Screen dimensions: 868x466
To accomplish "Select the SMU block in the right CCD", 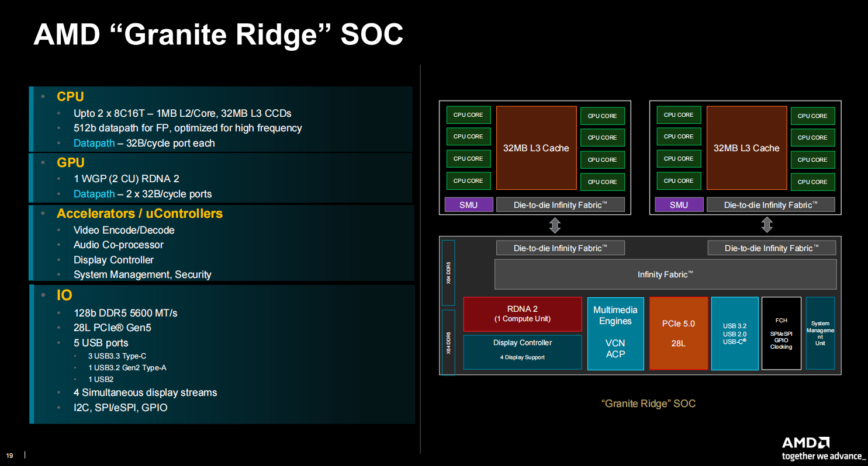I will (x=679, y=205).
